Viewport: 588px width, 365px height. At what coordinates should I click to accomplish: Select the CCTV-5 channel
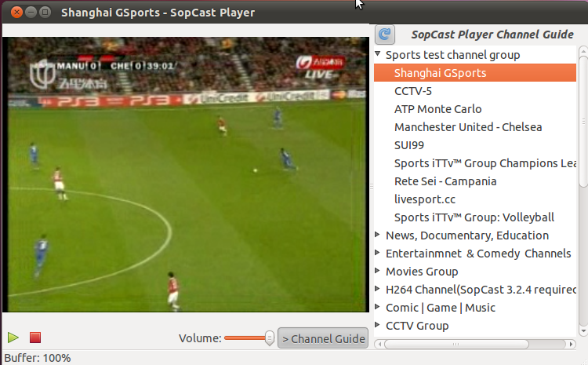pyautogui.click(x=475, y=91)
